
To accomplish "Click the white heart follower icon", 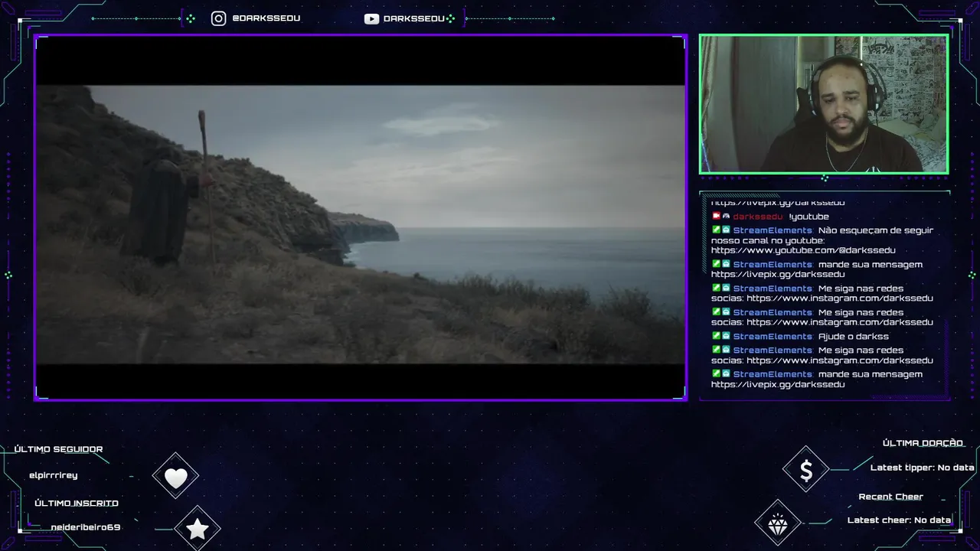I will [x=175, y=478].
